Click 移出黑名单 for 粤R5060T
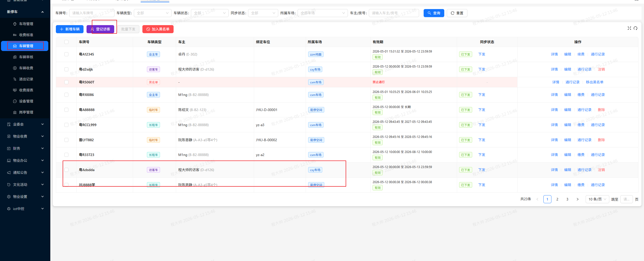This screenshot has width=644, height=261. (x=594, y=82)
